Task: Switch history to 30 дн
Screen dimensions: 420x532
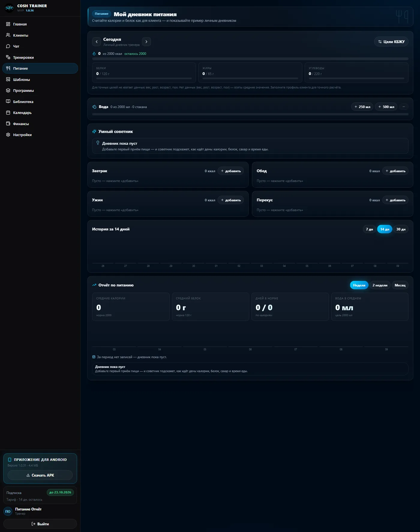Action: (401, 229)
